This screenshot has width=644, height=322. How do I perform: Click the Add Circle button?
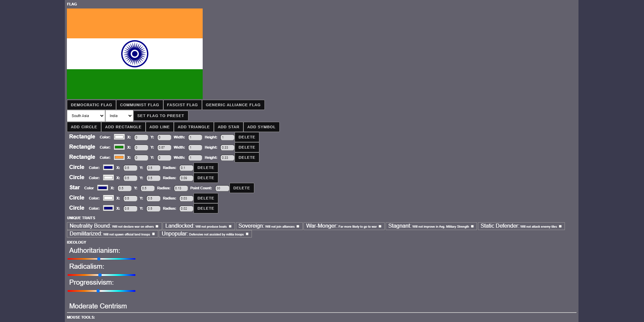pos(84,127)
